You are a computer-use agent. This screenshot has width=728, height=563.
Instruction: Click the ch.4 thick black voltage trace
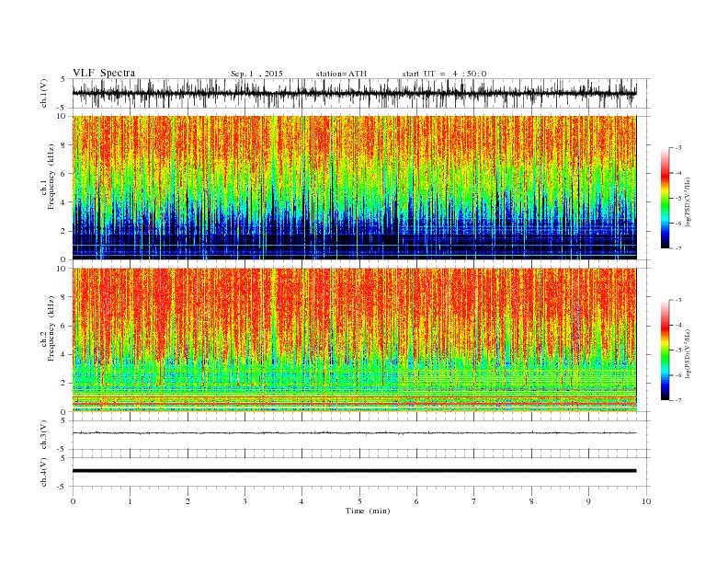[354, 471]
